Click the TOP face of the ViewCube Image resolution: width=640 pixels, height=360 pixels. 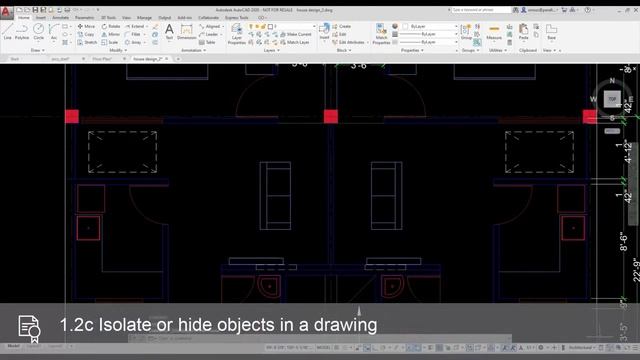[x=612, y=99]
